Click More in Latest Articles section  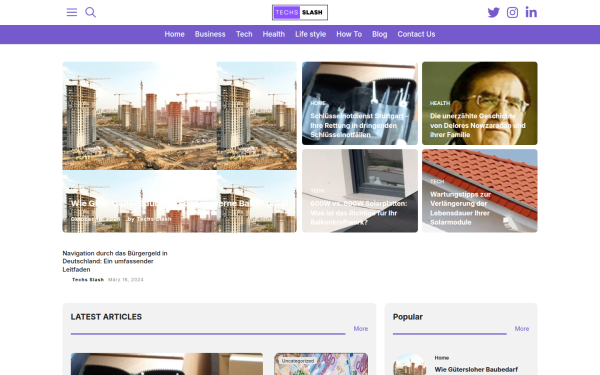360,329
